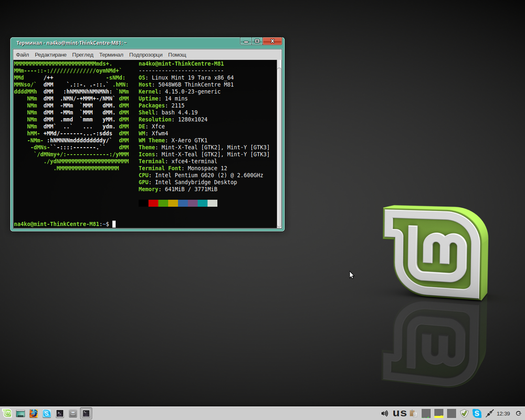Click the Skype system tray icon
Viewport: 525px width, 420px height.
[477, 414]
